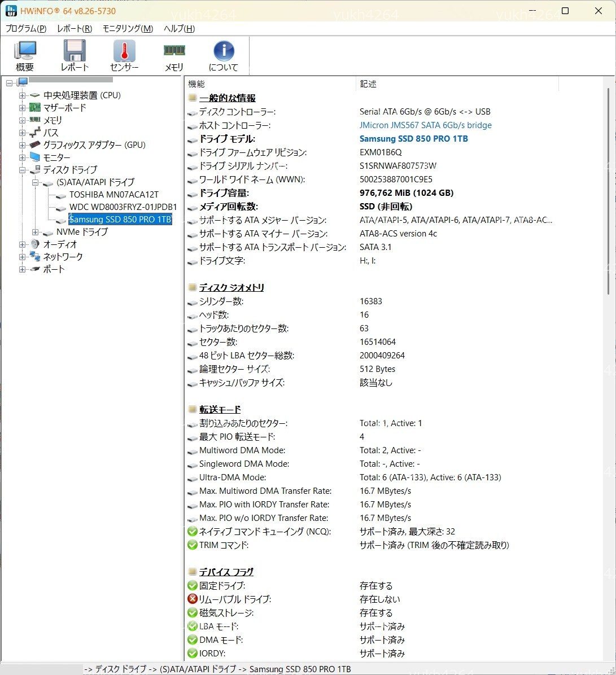Viewport: 616px width, 675px height.
Task: Open the レポート(R) menu
Action: 75,28
